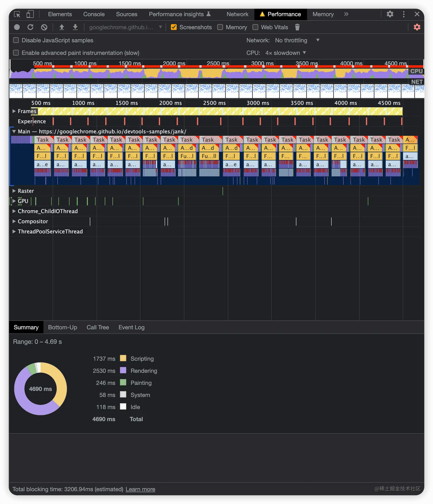Image resolution: width=433 pixels, height=504 pixels.
Task: Click the Range: 0 – 4.69 s text
Action: 37,342
